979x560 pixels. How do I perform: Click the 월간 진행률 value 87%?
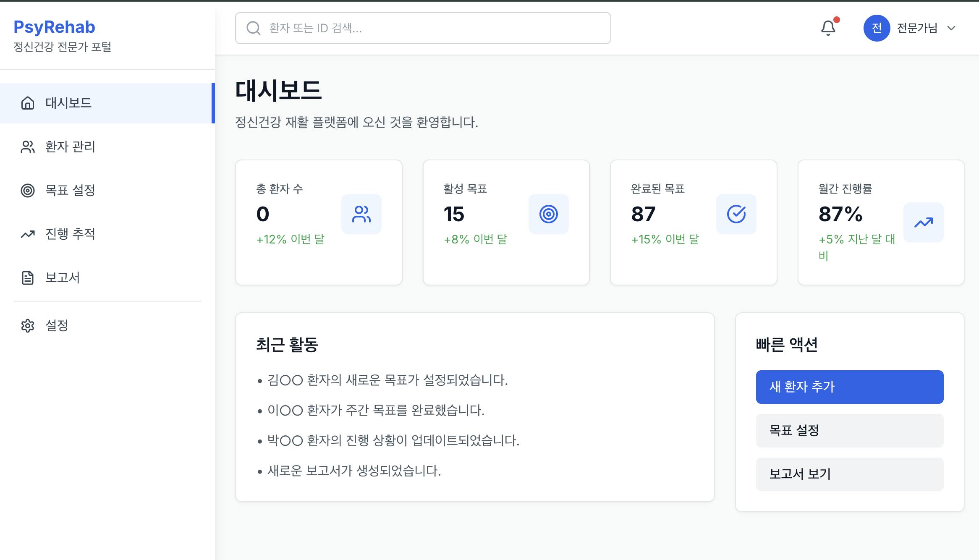point(840,214)
